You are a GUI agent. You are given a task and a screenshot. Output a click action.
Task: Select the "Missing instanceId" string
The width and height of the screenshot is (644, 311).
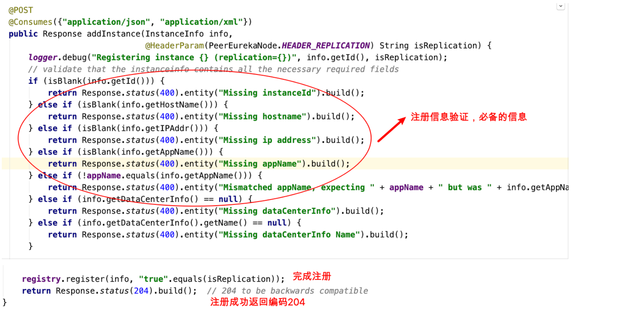267,93
